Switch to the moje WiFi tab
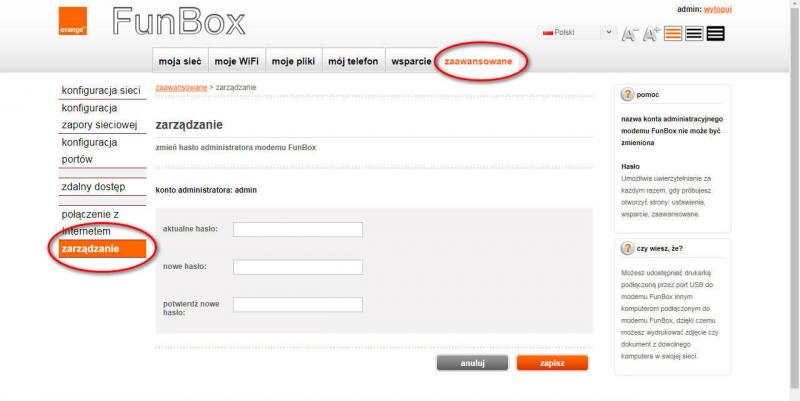800x401 pixels. (x=237, y=61)
